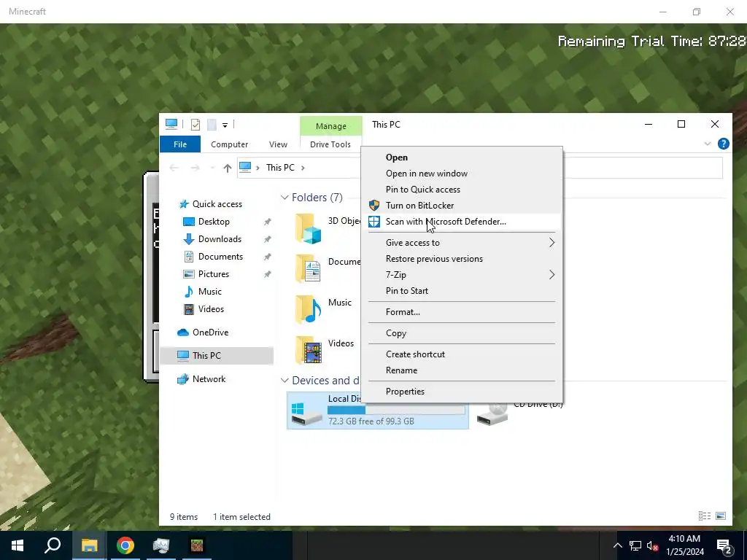747x560 pixels.
Task: Select the Local Disk drive icon
Action: pyautogui.click(x=306, y=413)
